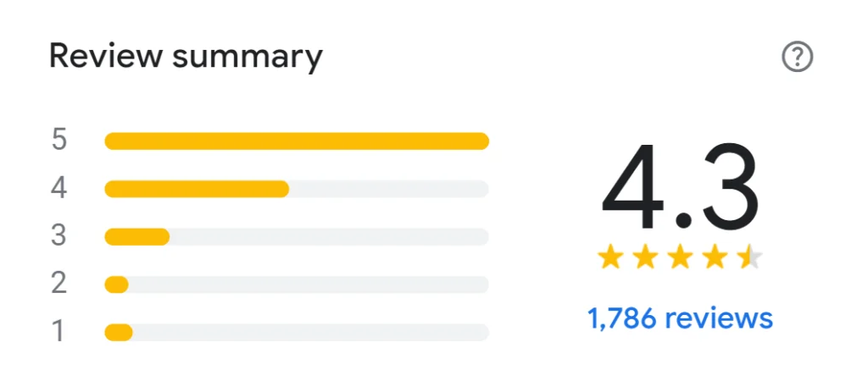Click the second yellow star
This screenshot has width=868, height=387.
[x=645, y=257]
